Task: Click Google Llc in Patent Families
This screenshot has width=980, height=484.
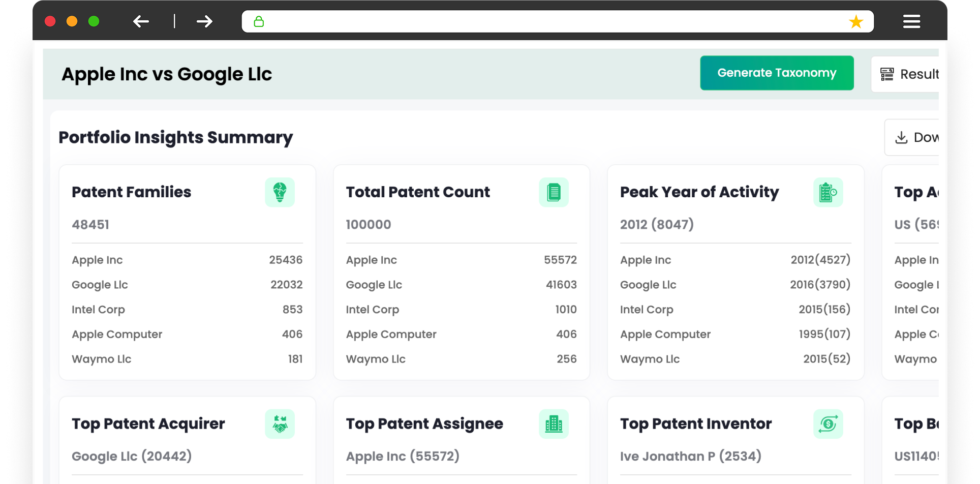Action: (100, 285)
